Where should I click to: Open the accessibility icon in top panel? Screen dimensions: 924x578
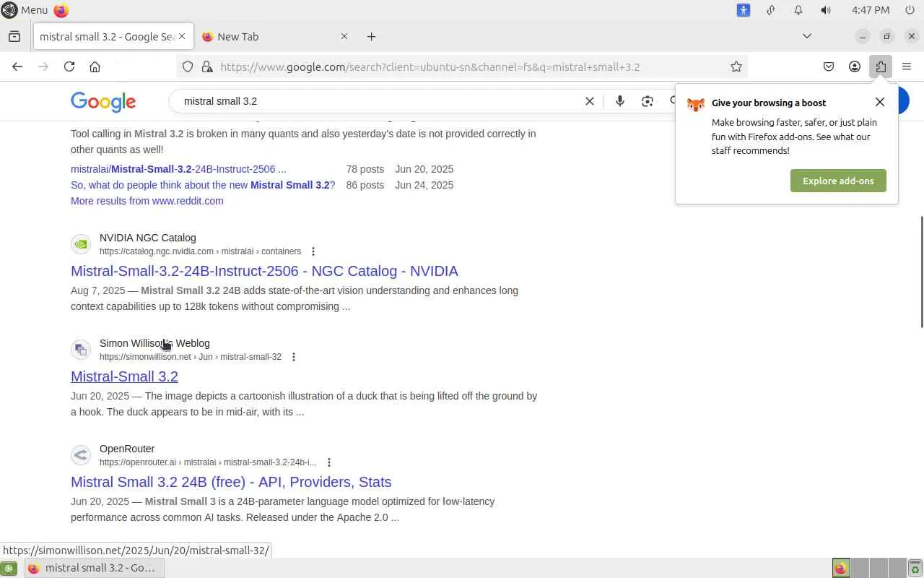pyautogui.click(x=744, y=10)
